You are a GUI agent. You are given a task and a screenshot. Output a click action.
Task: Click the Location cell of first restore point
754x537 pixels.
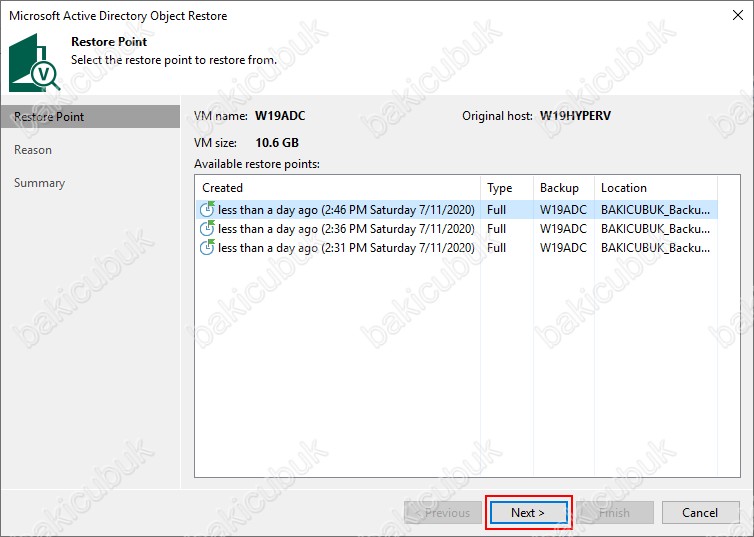656,210
